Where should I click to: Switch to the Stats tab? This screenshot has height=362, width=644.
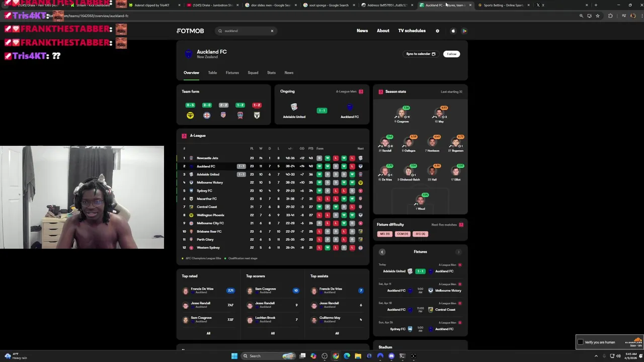pos(271,73)
